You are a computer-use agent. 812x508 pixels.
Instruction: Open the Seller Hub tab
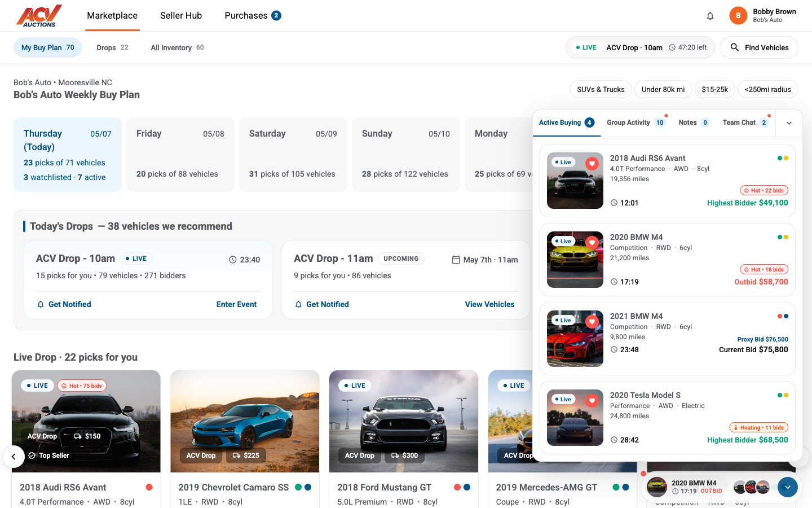pos(181,16)
